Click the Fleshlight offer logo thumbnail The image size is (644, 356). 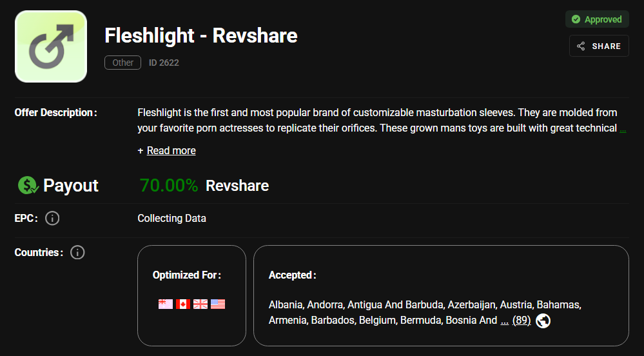pyautogui.click(x=51, y=46)
